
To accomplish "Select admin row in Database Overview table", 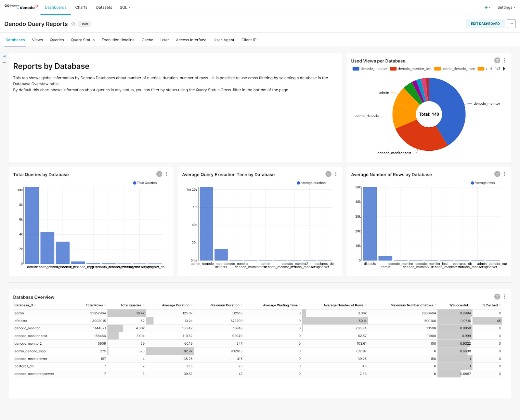I will pos(258,313).
